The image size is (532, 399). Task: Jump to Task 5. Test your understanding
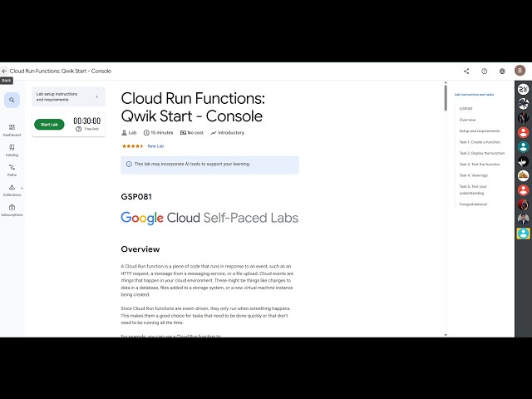tap(473, 190)
